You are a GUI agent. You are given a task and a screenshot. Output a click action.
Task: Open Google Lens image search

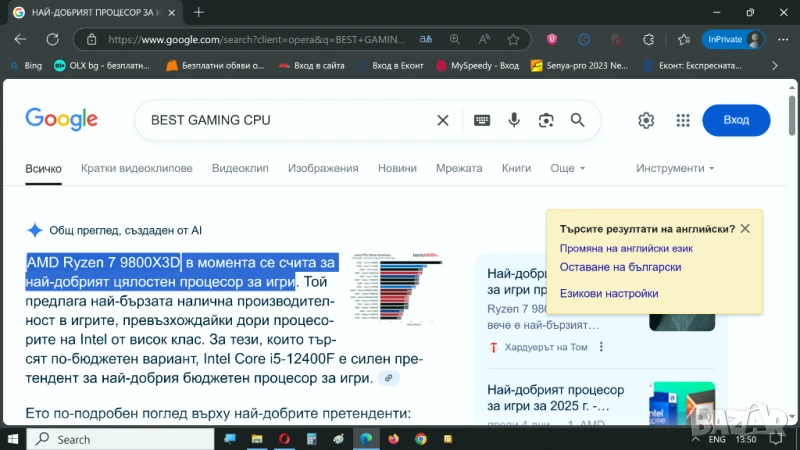(x=546, y=120)
